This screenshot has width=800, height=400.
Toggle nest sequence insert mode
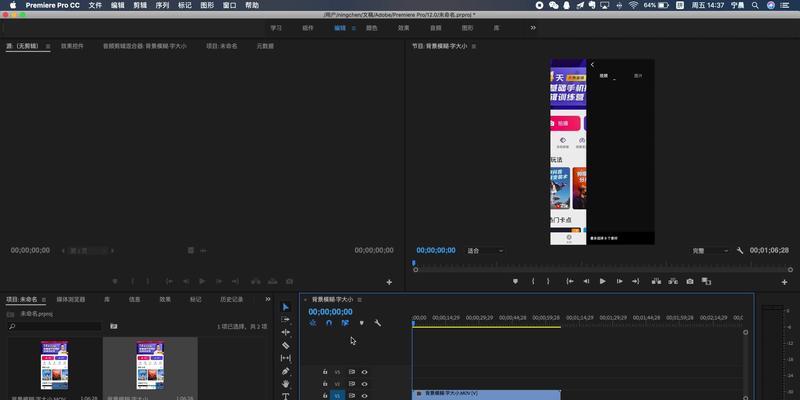coord(313,323)
